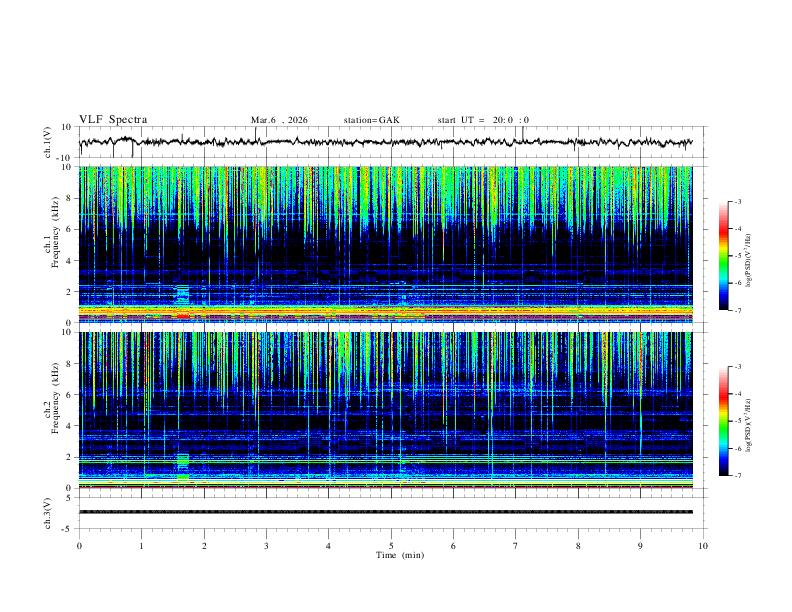Screen dimensions: 792x612
Task: Click the ch.1 spectrogram panel
Action: point(385,244)
